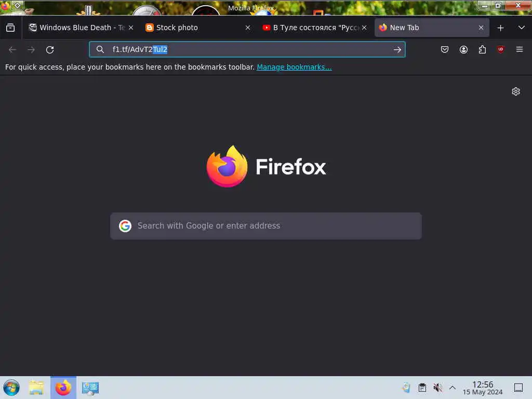Open the application hamburger menu

[x=520, y=49]
